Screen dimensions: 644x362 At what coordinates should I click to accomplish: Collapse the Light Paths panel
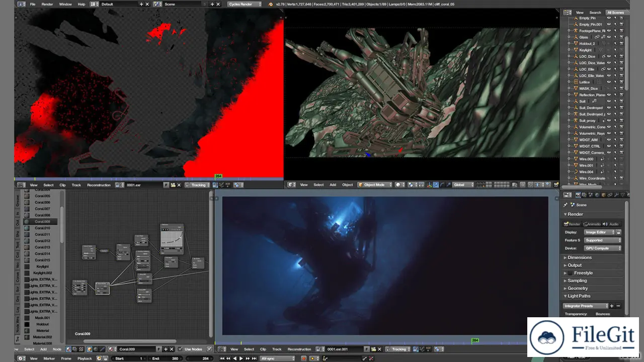pos(579,296)
